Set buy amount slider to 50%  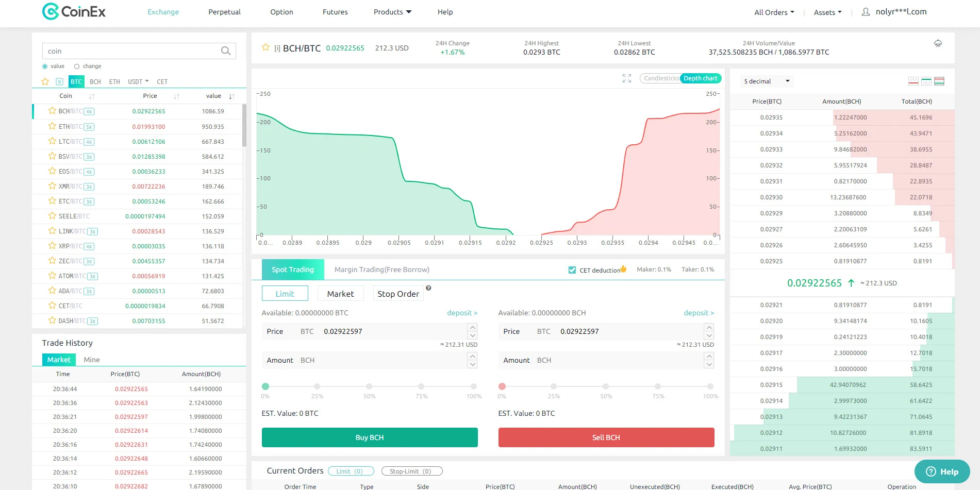[369, 386]
